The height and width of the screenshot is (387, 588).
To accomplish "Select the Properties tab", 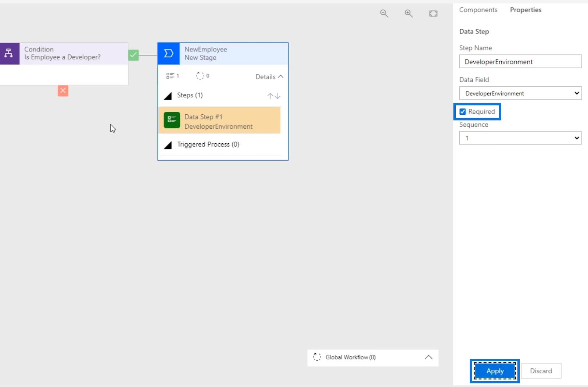I will [526, 10].
